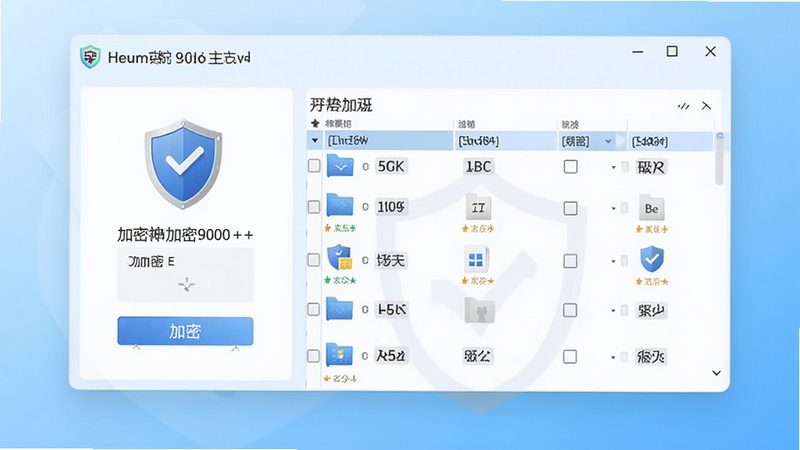Open the small dropdown arrow in third row

tap(613, 262)
